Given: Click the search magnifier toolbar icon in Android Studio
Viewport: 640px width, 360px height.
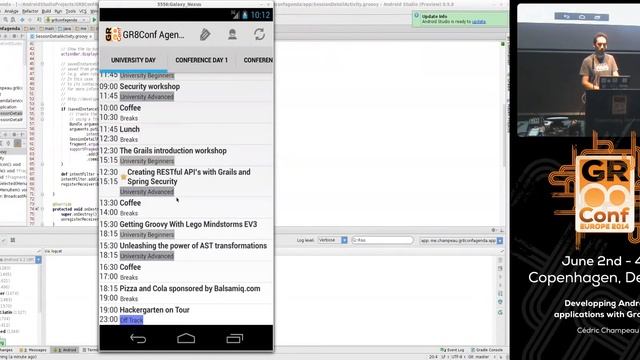Looking at the screenshot, I should (5, 20).
